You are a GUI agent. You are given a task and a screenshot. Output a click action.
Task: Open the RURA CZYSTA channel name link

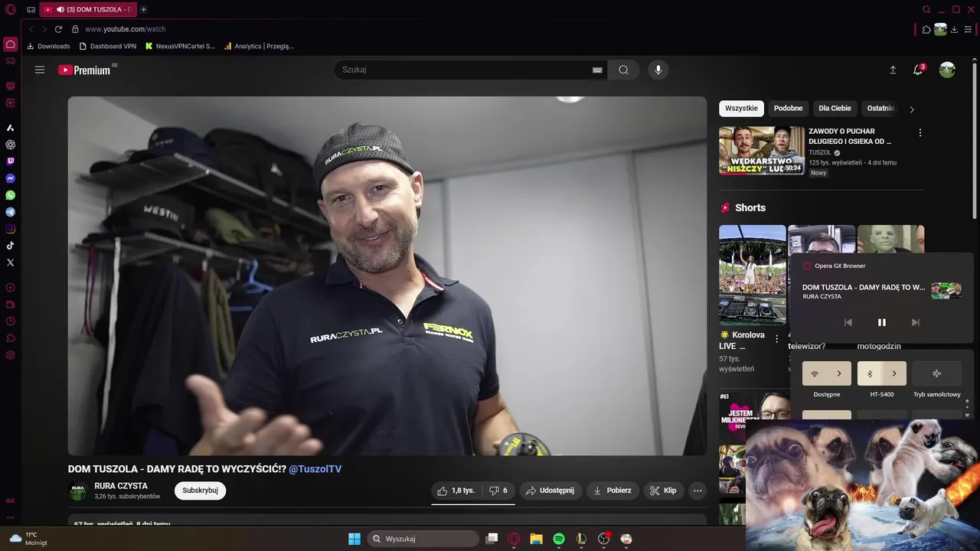pyautogui.click(x=121, y=486)
